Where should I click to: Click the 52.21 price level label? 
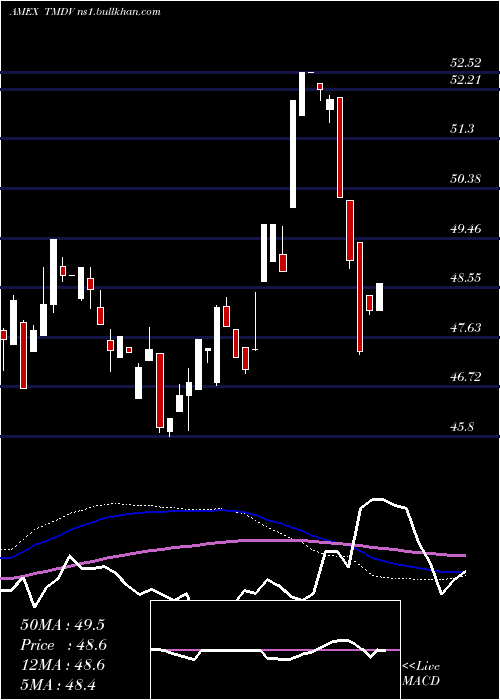tap(465, 80)
